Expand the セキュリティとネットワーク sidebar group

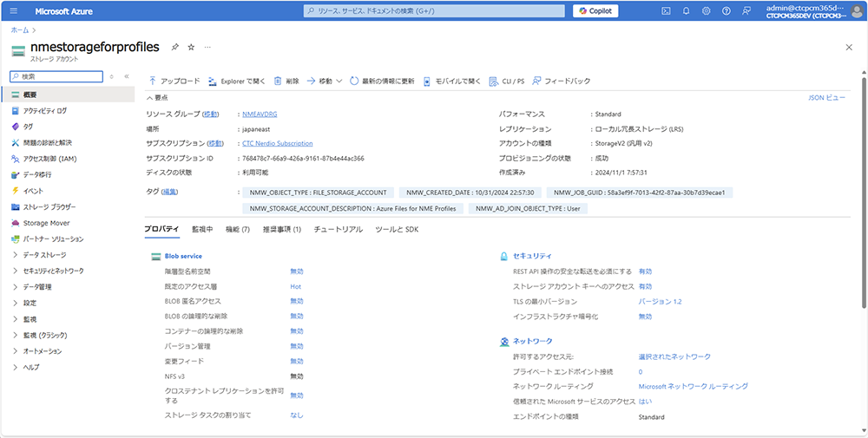tap(16, 271)
